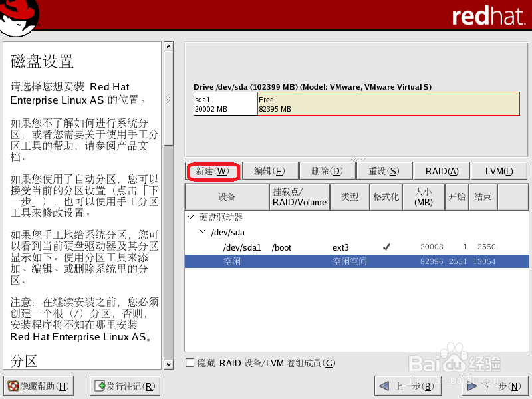Viewport: 532px width, 399px height.
Task: Click the 上一步(B) back arrow icon
Action: tap(384, 386)
